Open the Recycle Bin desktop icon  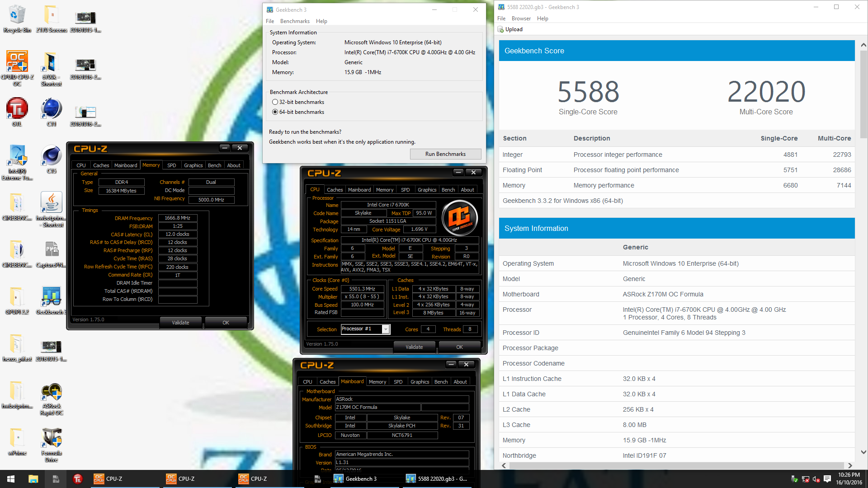(17, 19)
